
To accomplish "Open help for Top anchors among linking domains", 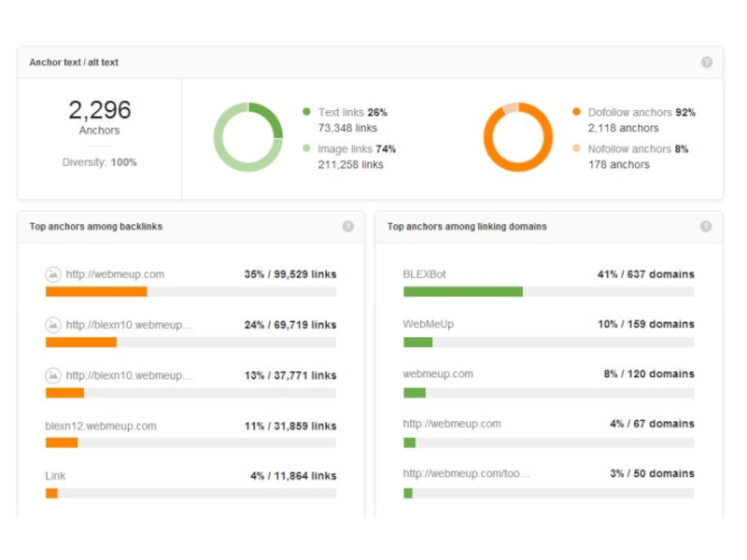I will pyautogui.click(x=706, y=226).
